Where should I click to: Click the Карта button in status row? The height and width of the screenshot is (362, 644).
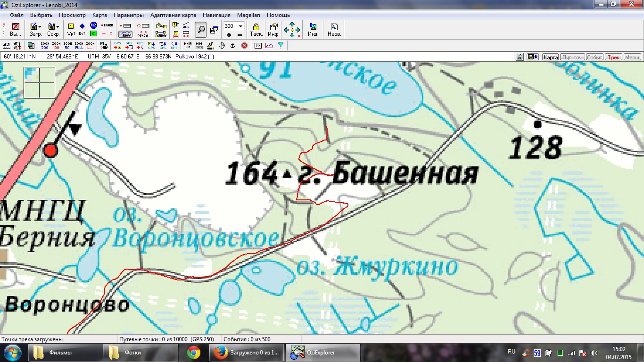click(550, 57)
